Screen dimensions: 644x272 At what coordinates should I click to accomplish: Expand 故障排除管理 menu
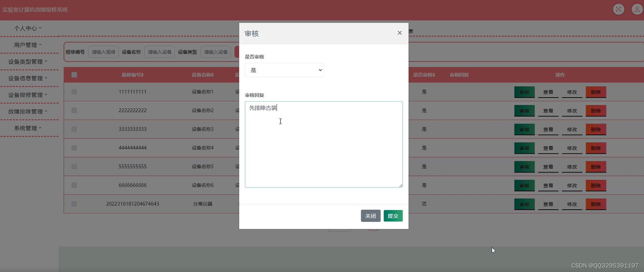[x=28, y=111]
